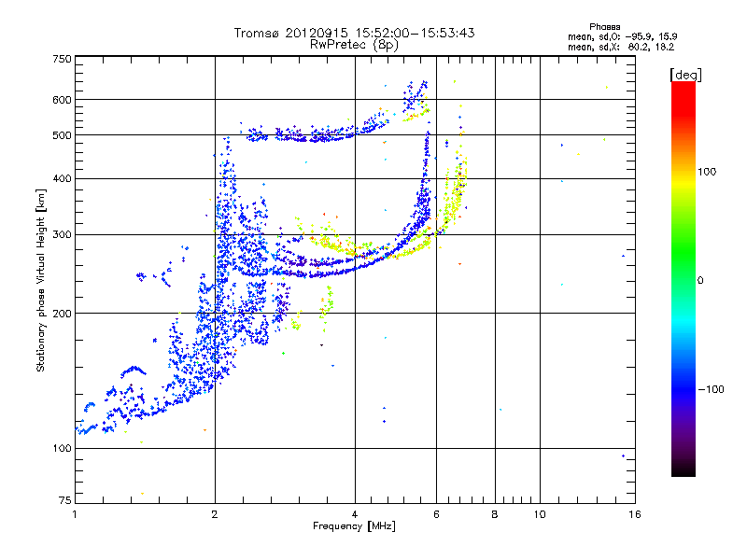The image size is (747, 560).
Task: Click the y-axis tick label '400'
Action: (x=63, y=178)
